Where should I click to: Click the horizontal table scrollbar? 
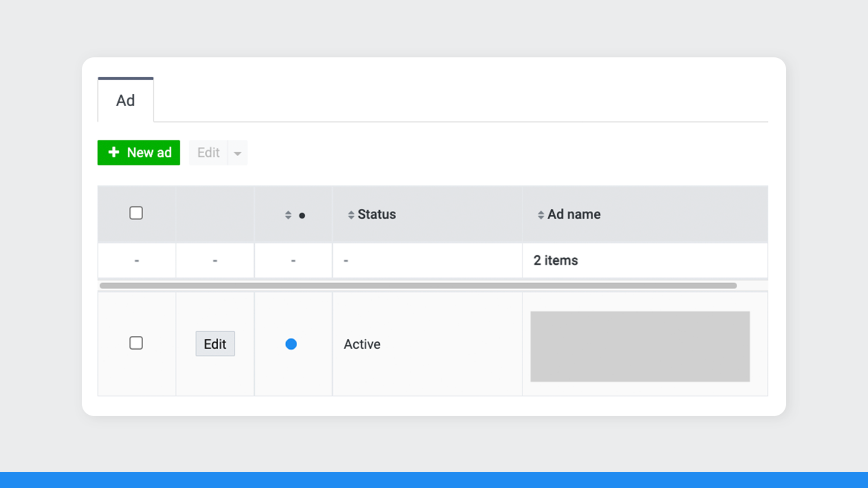tap(418, 285)
